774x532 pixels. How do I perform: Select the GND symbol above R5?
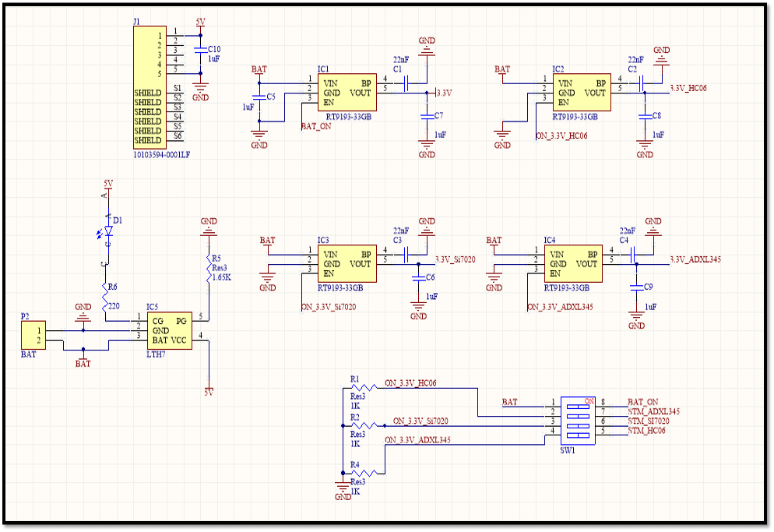[x=209, y=227]
